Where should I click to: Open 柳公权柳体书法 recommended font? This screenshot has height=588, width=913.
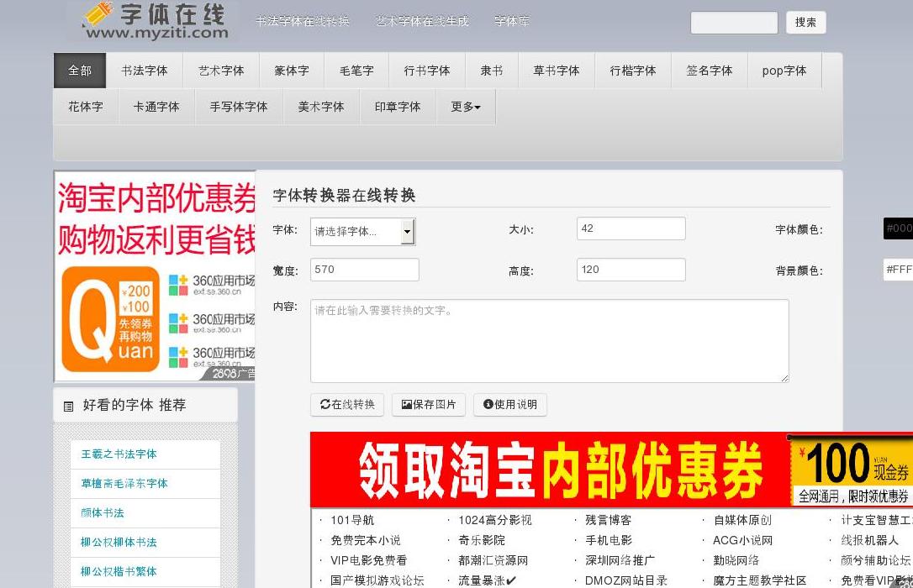tap(119, 542)
